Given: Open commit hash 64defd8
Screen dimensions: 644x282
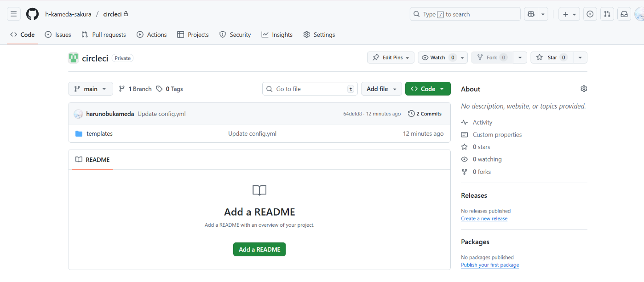Looking at the screenshot, I should point(352,114).
